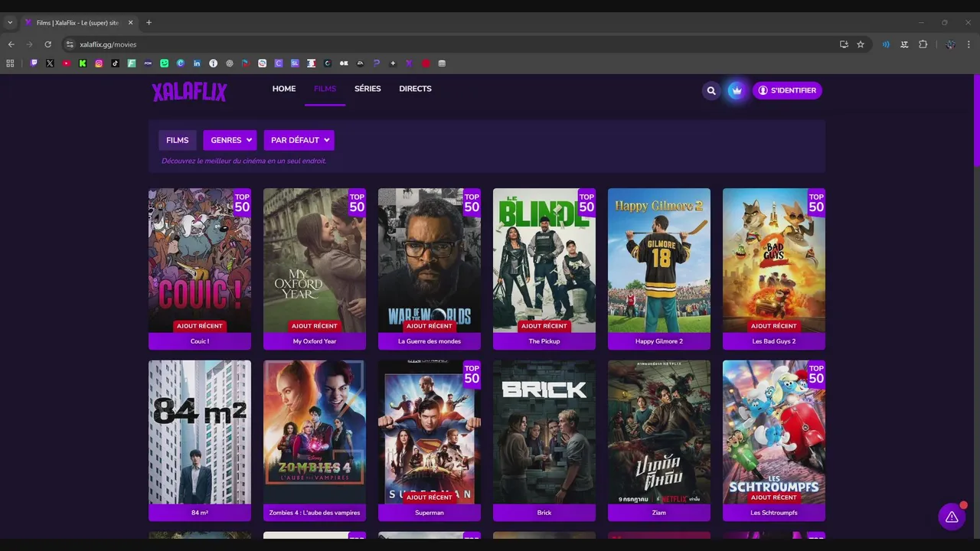Image resolution: width=980 pixels, height=551 pixels.
Task: Go to the HOME menu item
Action: (x=284, y=89)
